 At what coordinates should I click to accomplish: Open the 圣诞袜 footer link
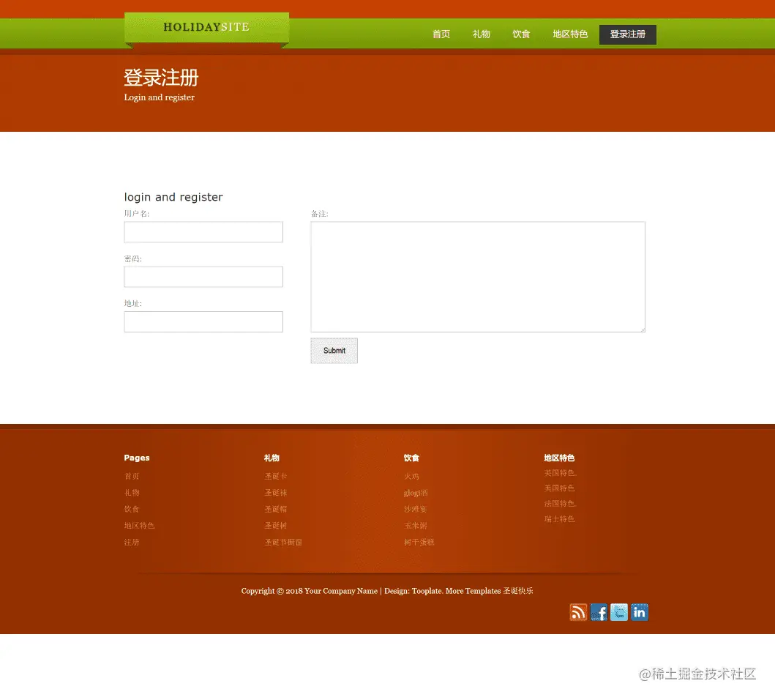(x=275, y=493)
